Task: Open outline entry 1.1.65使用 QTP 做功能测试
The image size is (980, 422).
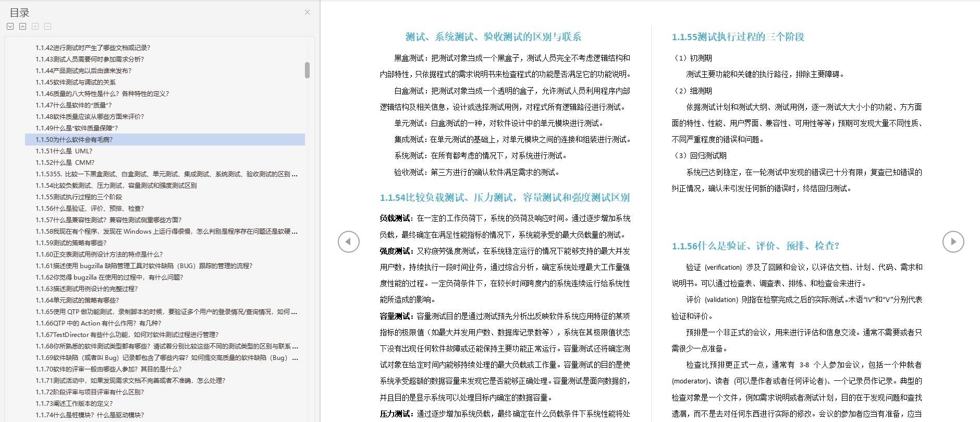Action: (x=167, y=311)
